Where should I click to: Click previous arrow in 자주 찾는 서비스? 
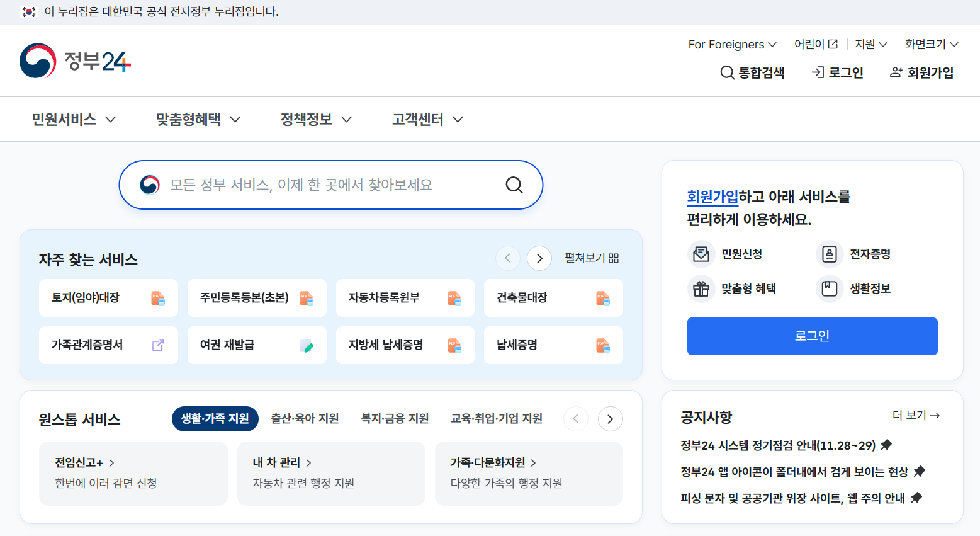(508, 258)
